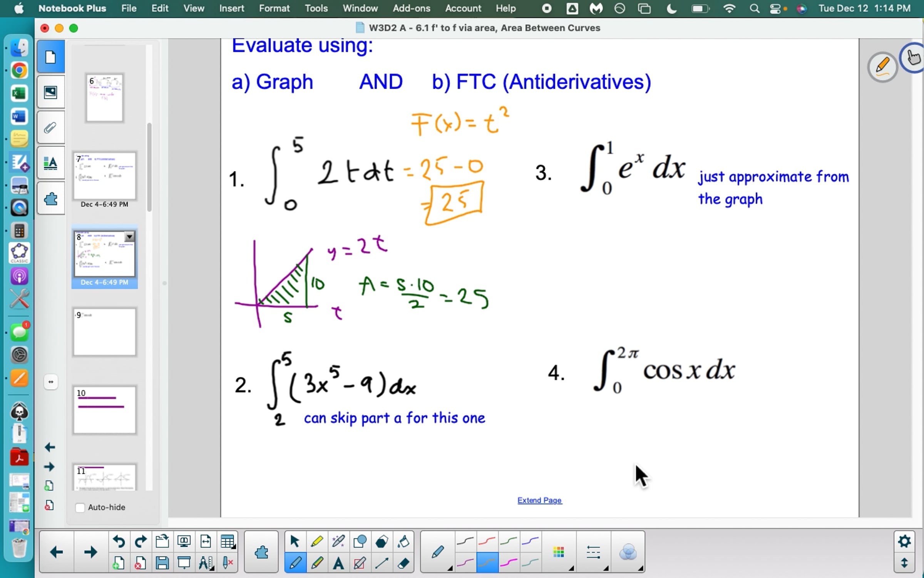Expand the line style dropdown
The image size is (924, 578).
pos(594,553)
